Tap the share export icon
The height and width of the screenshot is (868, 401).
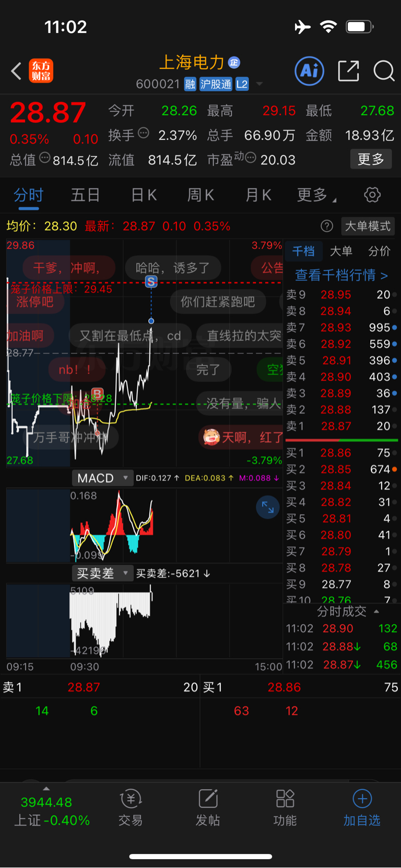click(348, 71)
